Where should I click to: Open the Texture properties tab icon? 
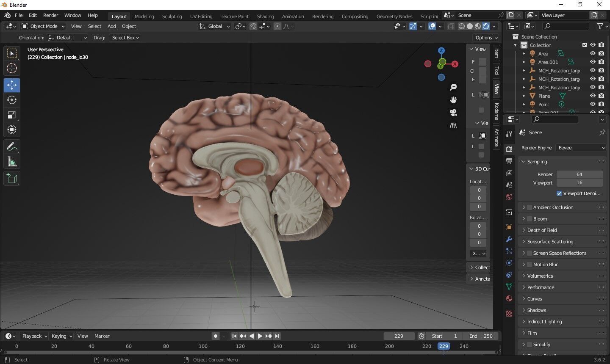509,314
